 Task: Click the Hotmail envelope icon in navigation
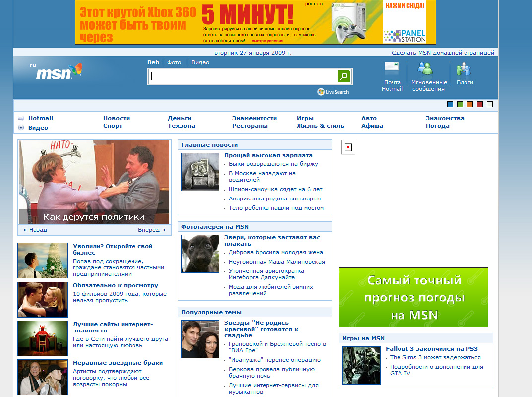pos(21,118)
